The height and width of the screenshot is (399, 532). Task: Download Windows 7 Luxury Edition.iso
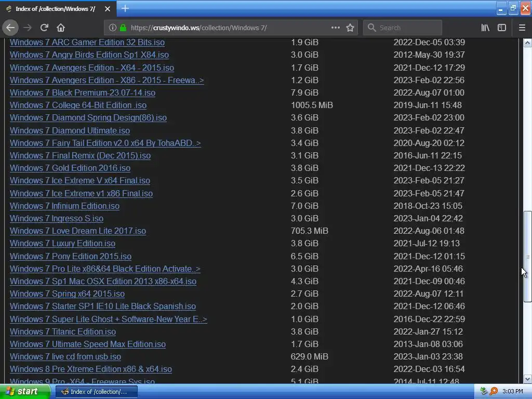(62, 244)
